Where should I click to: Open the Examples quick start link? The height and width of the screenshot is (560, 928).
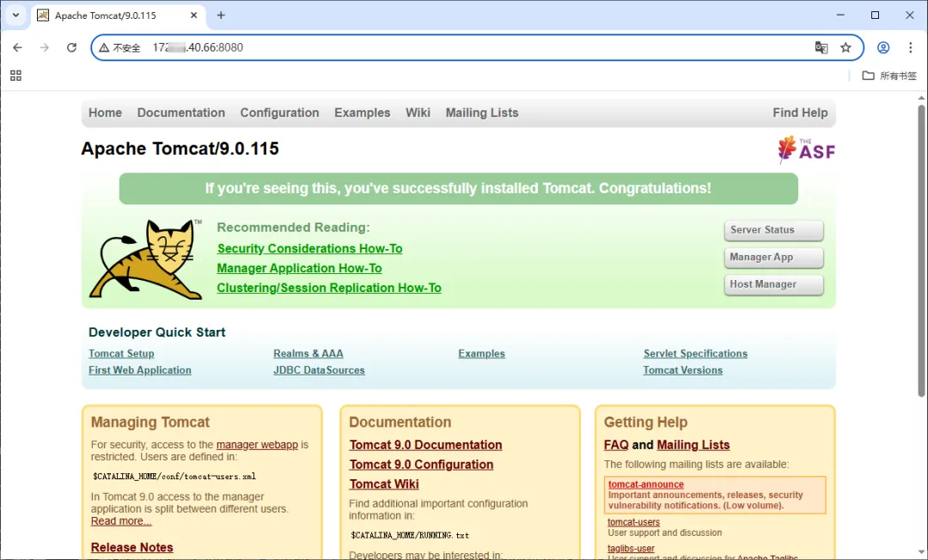tap(481, 353)
